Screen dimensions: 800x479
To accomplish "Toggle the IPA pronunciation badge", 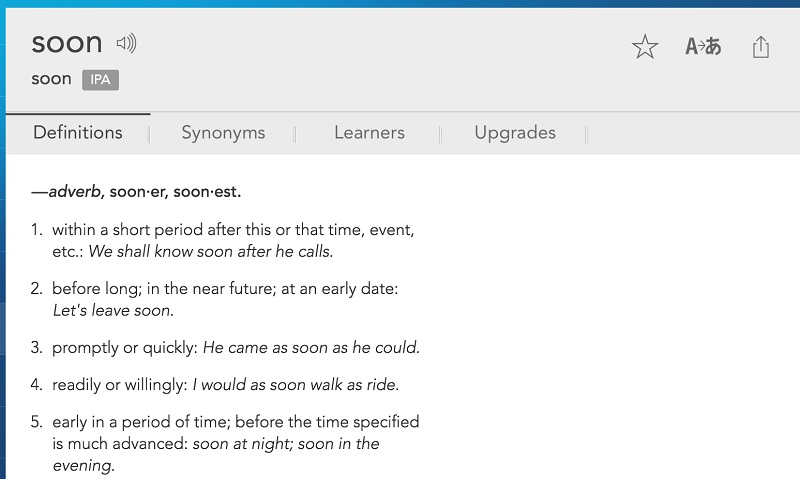I will point(100,80).
